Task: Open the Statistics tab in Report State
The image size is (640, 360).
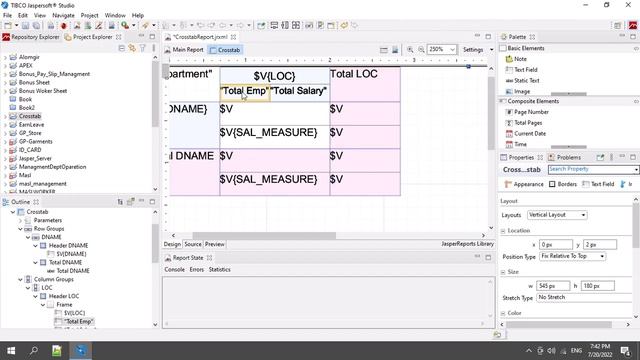Action: click(220, 270)
